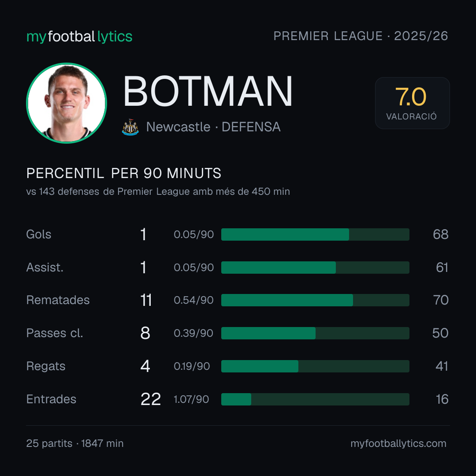This screenshot has width=476, height=476.
Task: Open the 7.0 Valoració rating badge
Action: (412, 103)
